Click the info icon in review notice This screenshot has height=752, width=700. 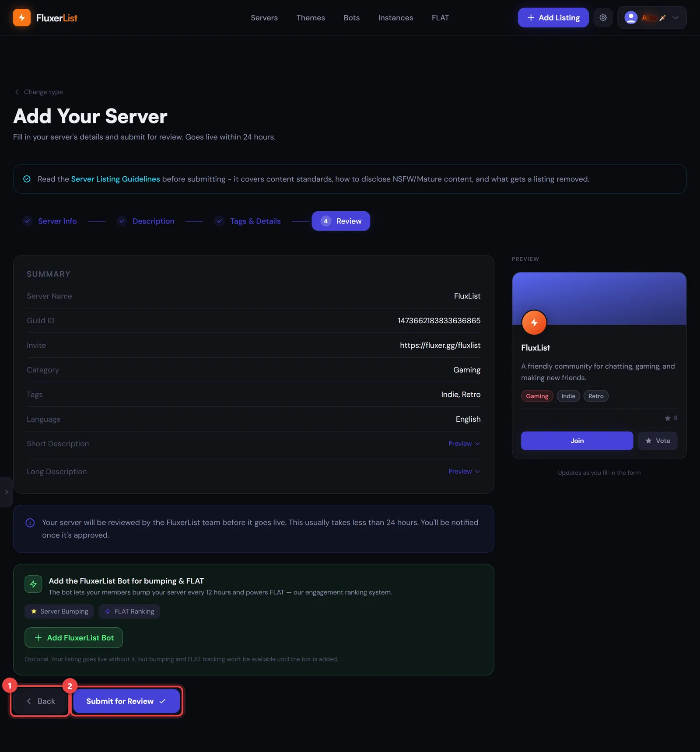(30, 523)
